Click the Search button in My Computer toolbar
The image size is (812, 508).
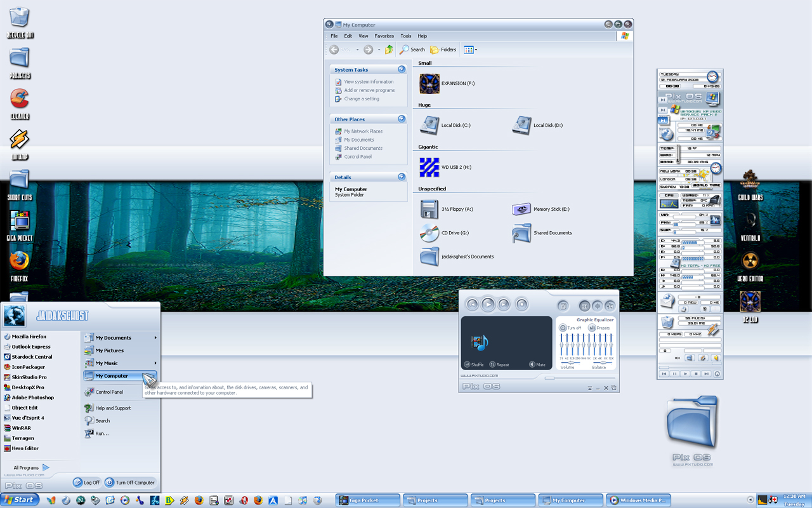coord(412,50)
